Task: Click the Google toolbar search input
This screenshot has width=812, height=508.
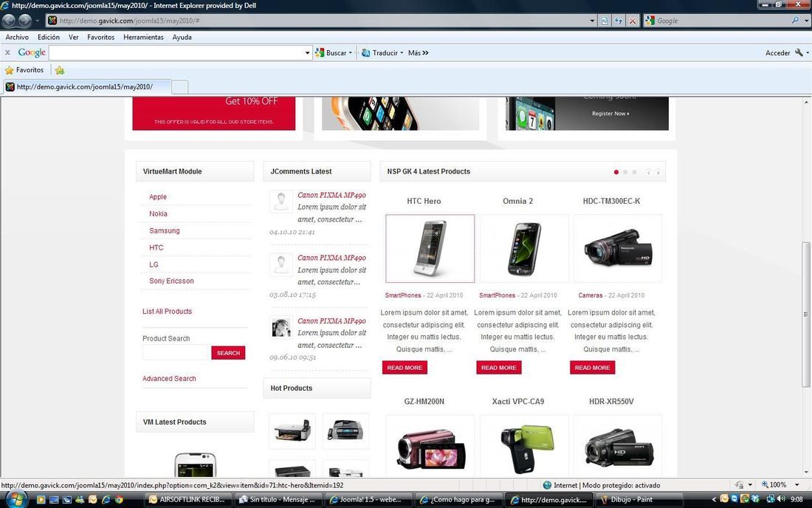Action: 176,53
